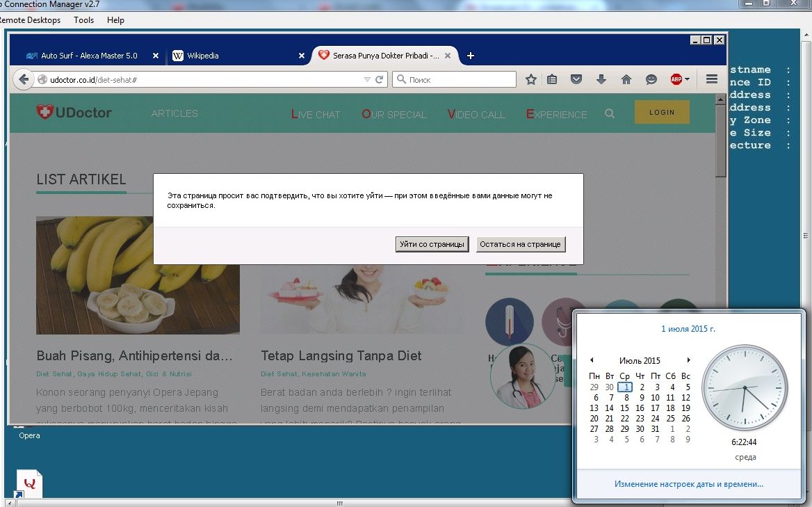
Task: Go to the Firefox home page icon
Action: point(626,80)
